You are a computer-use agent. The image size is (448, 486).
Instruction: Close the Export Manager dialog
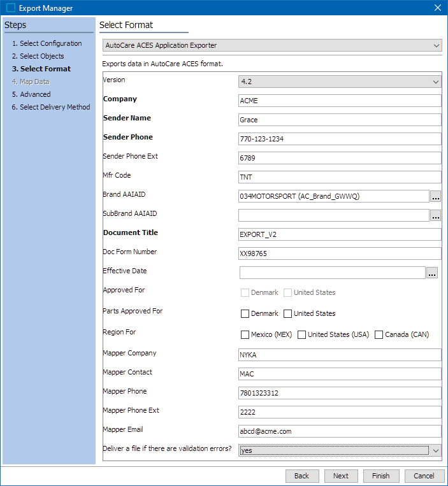click(437, 8)
